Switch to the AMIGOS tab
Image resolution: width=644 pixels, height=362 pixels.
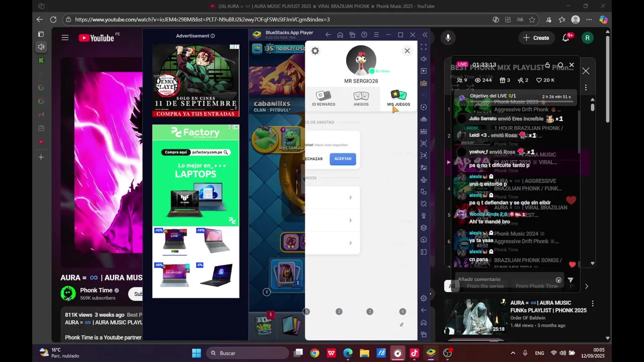(361, 99)
